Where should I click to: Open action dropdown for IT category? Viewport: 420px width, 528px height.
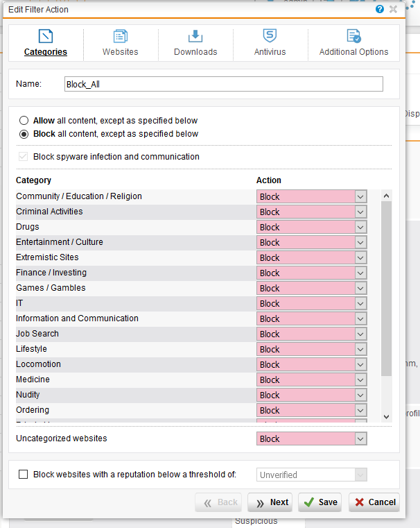(x=312, y=303)
